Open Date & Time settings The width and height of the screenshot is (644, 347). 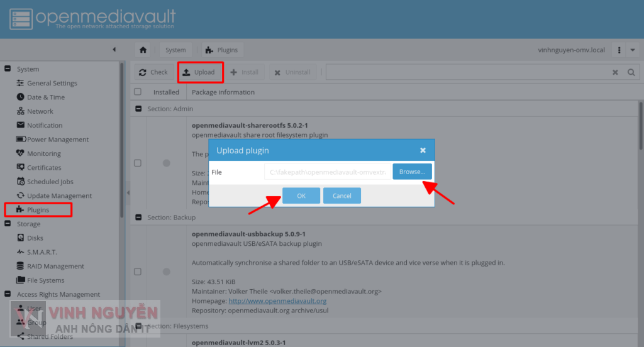pos(45,97)
